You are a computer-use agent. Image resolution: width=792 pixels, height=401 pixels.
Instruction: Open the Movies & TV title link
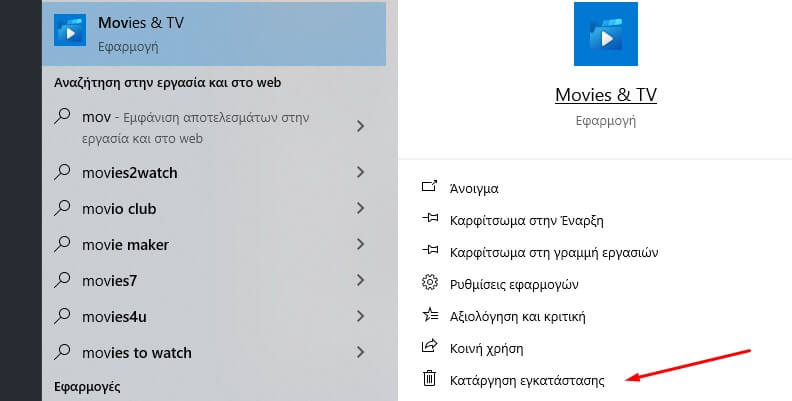[605, 95]
